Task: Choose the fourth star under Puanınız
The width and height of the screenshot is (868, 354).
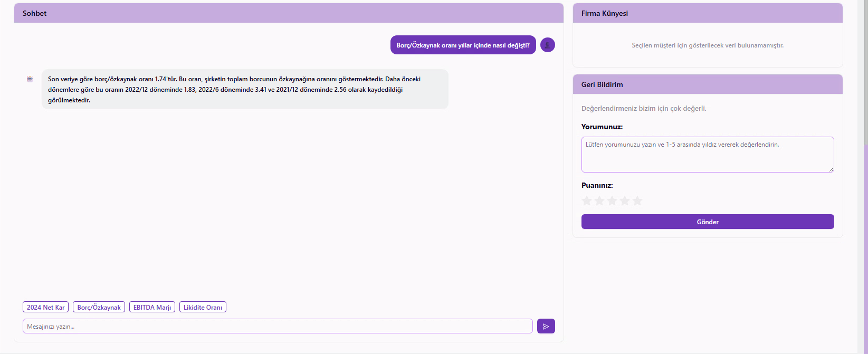Action: 625,200
